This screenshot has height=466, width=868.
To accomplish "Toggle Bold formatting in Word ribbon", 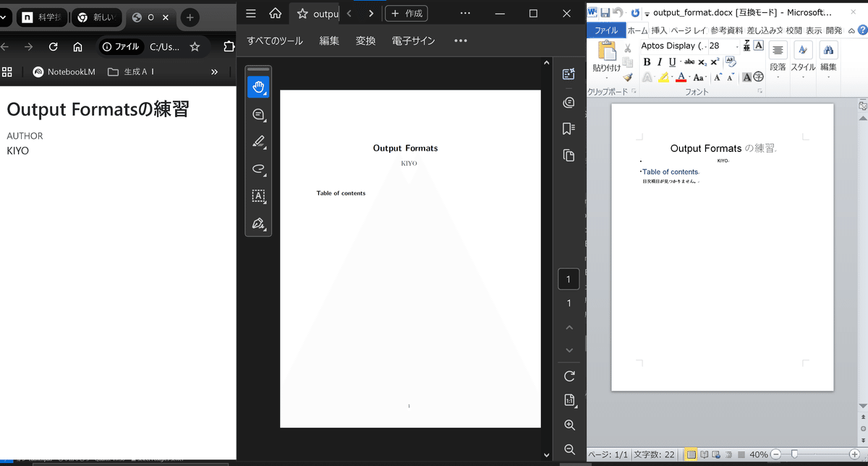I will [647, 62].
